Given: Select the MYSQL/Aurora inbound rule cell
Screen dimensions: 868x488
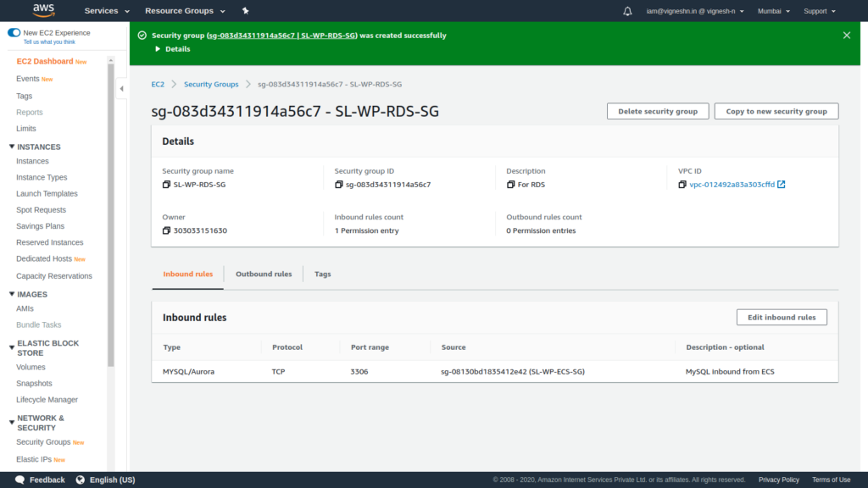Looking at the screenshot, I should (188, 372).
